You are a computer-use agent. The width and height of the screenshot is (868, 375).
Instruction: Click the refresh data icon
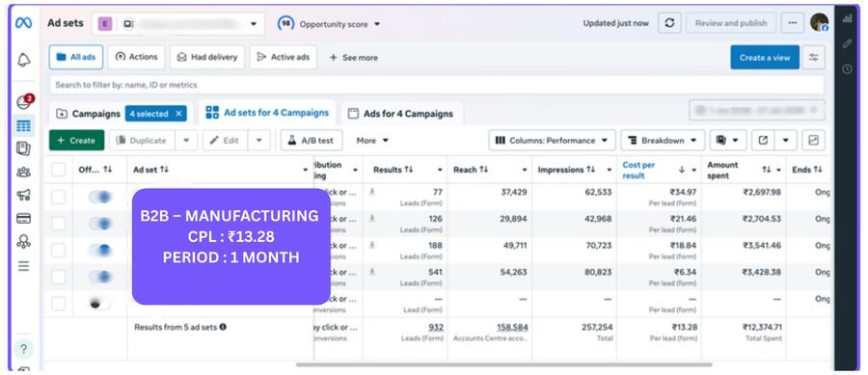pyautogui.click(x=670, y=23)
